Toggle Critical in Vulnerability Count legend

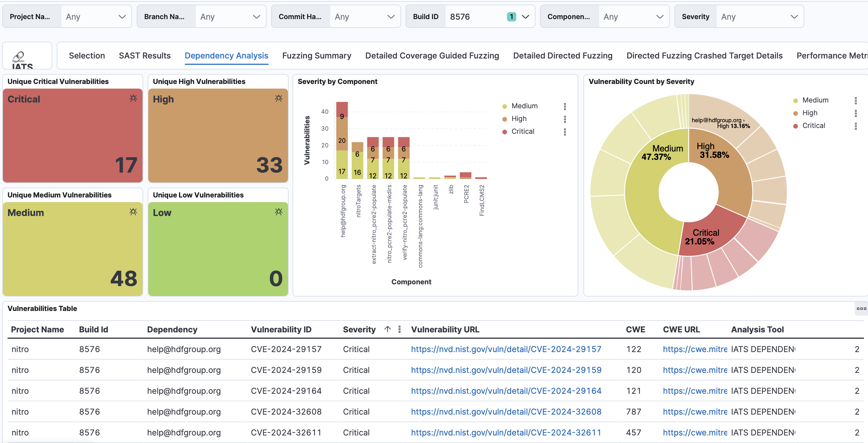coord(814,126)
